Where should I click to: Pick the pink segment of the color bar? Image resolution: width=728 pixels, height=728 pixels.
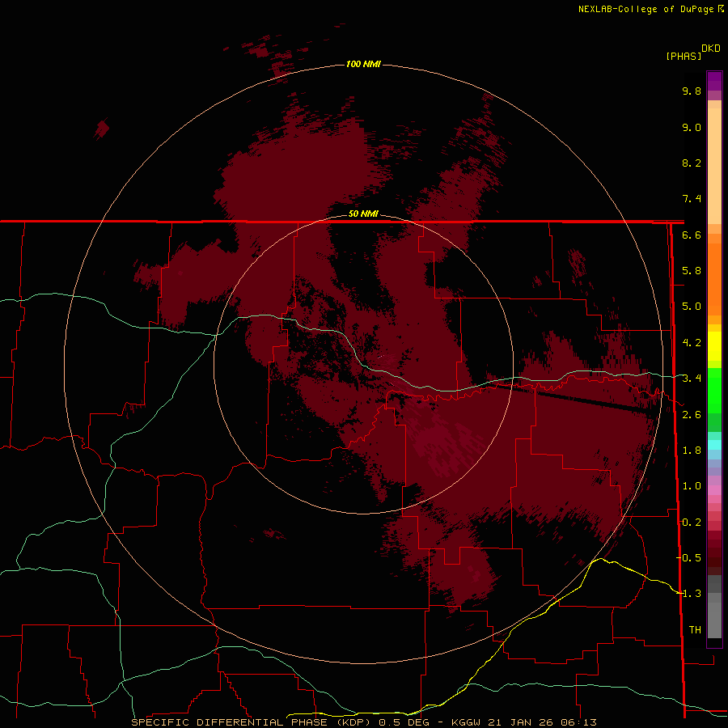[714, 490]
